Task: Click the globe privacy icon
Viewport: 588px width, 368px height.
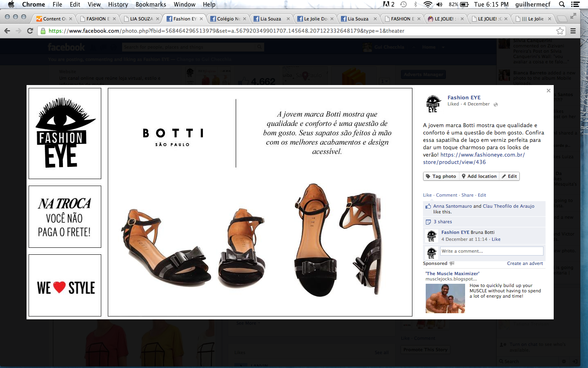Action: [x=496, y=105]
